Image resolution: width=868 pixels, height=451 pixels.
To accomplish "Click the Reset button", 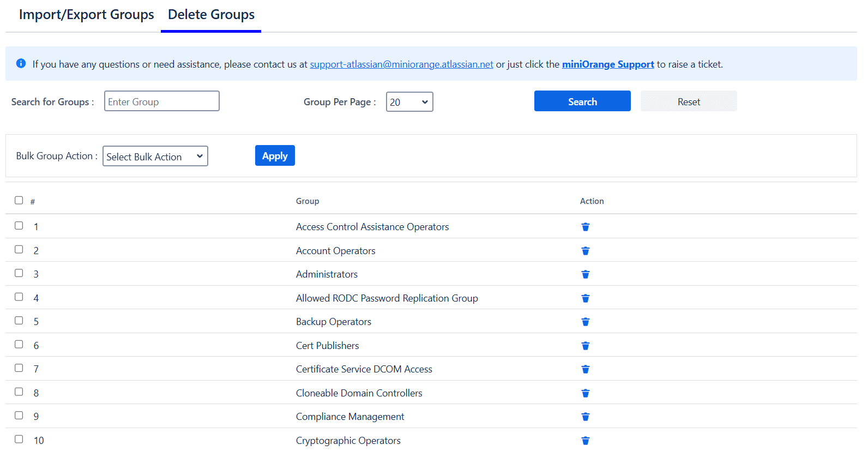I will coord(688,101).
